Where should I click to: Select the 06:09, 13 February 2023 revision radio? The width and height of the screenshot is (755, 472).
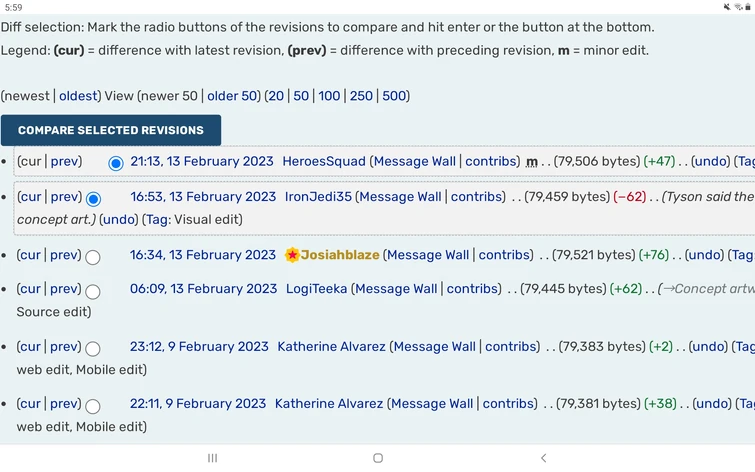[x=93, y=291]
